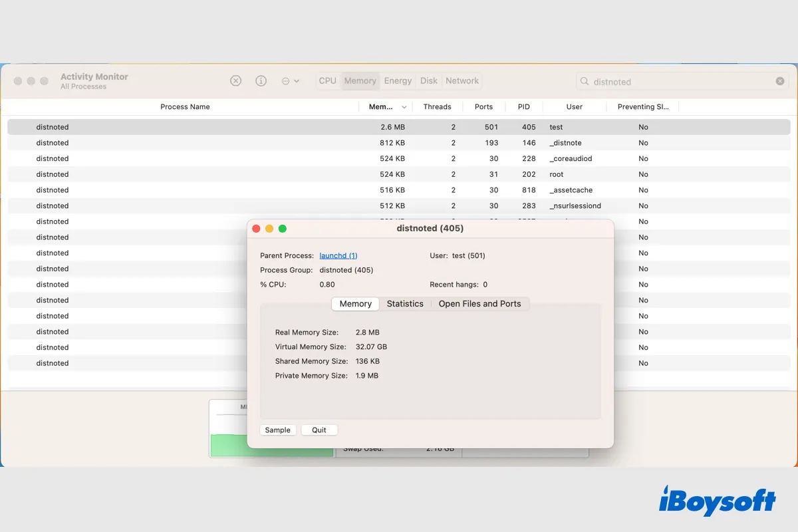Open the Disk tab

[x=429, y=80]
